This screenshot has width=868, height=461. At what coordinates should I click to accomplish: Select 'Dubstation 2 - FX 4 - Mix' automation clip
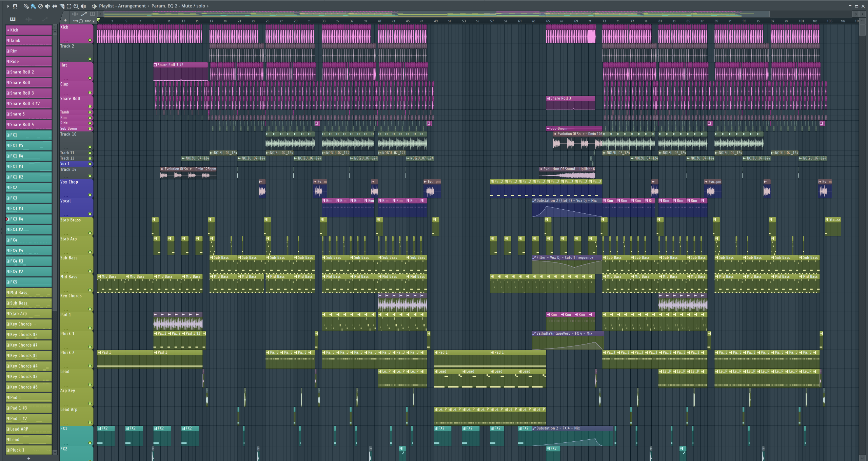(572, 436)
